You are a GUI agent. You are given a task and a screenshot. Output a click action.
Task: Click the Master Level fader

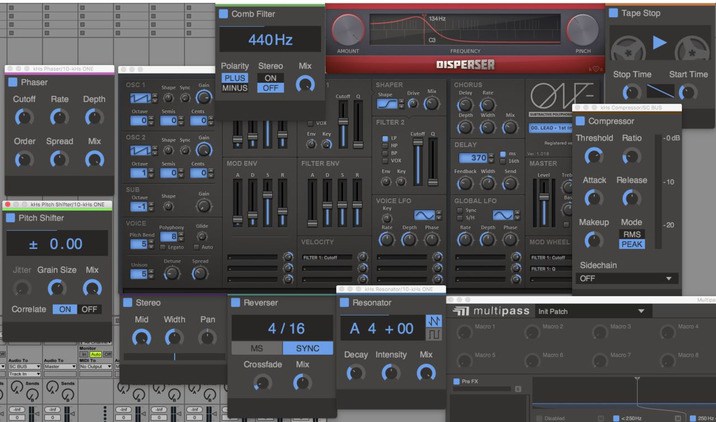tap(543, 201)
